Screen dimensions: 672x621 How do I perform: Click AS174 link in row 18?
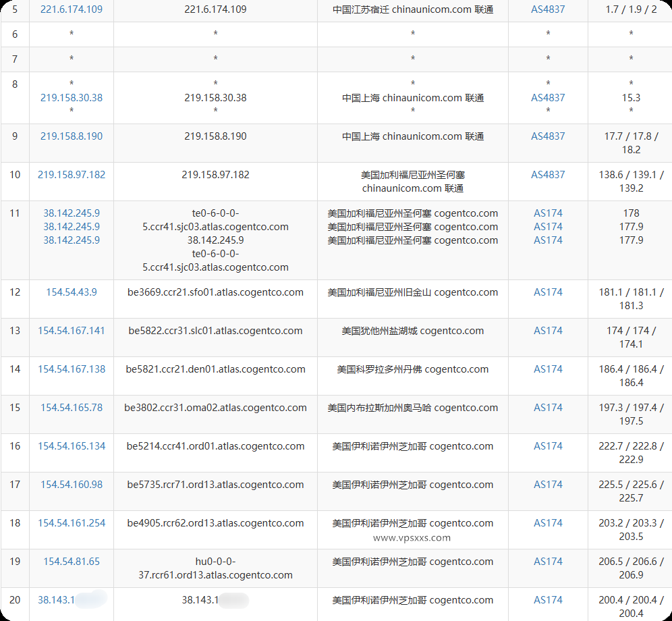click(x=548, y=523)
